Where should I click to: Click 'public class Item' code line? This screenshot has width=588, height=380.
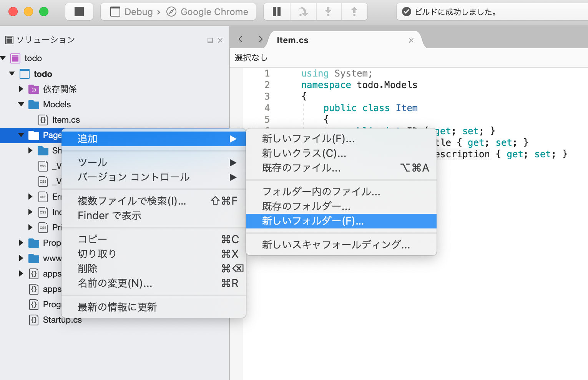coord(370,108)
